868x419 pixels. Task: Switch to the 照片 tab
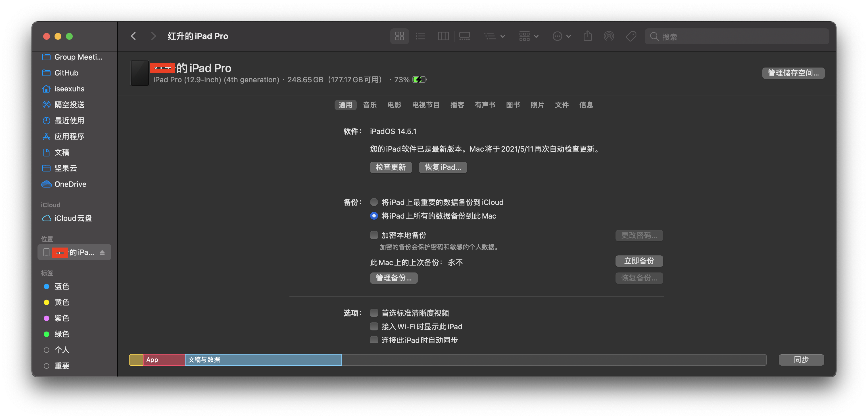(x=537, y=105)
